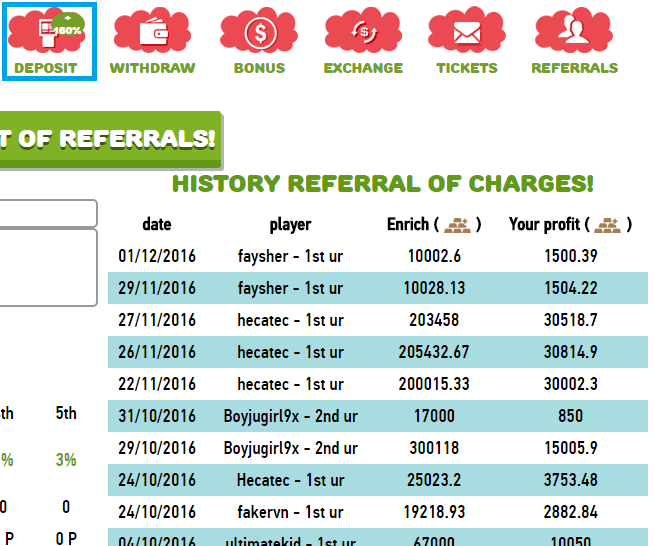
Task: Click the WITHDRAW menu label
Action: [152, 68]
